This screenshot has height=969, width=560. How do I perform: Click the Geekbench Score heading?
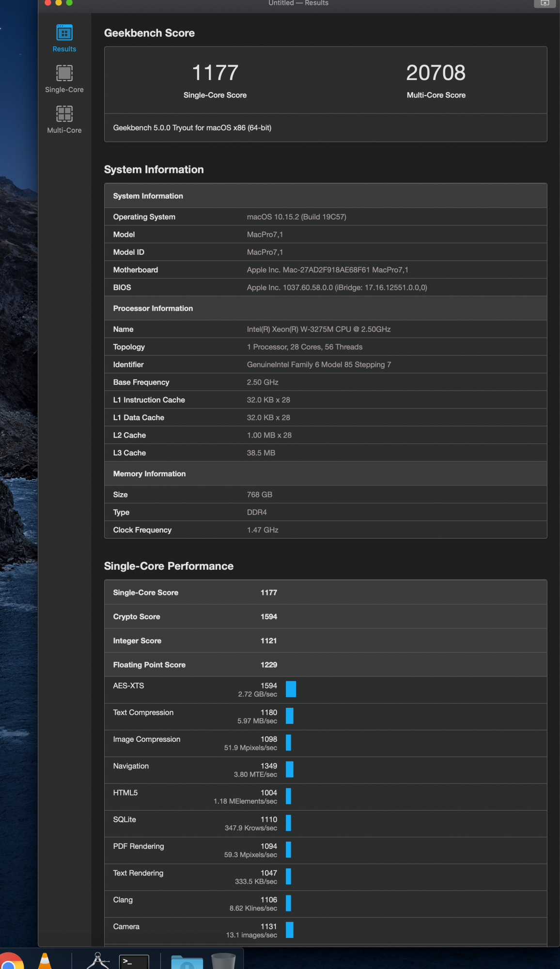click(x=149, y=33)
